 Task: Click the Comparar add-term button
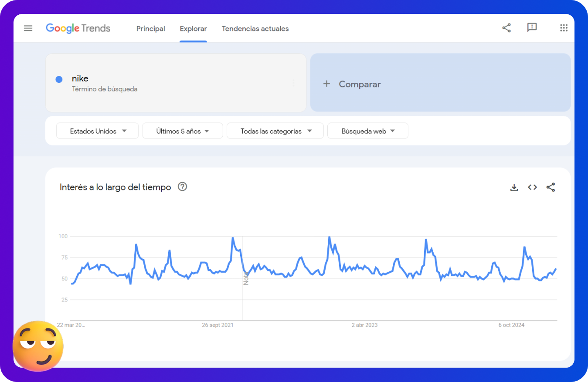440,83
